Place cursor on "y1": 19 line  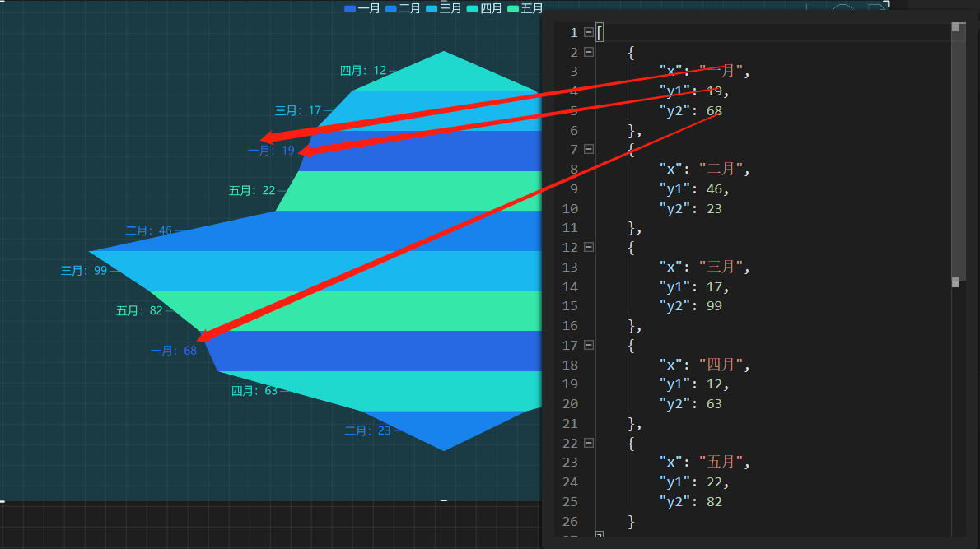(x=694, y=91)
